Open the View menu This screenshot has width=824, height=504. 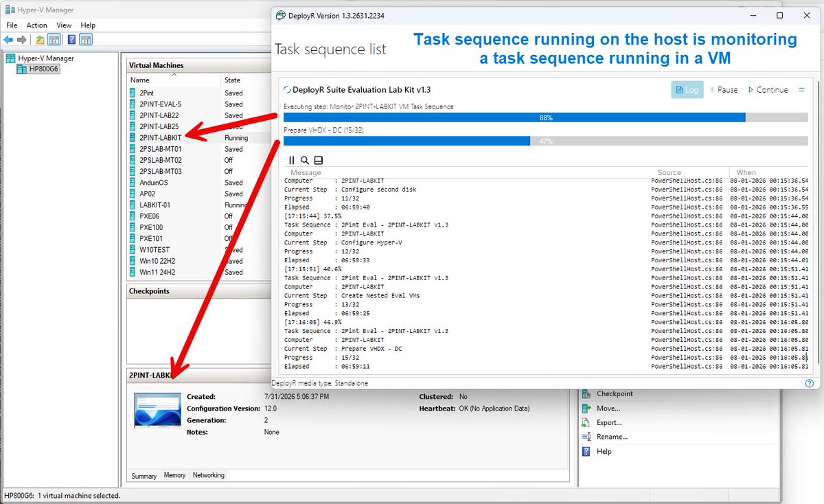64,25
